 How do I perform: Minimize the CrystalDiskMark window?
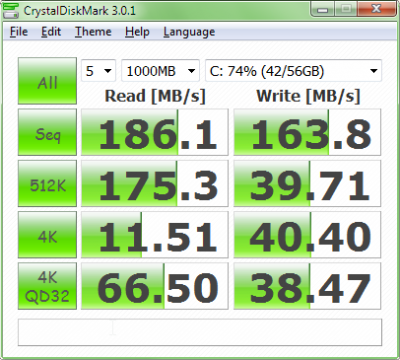click(x=322, y=9)
